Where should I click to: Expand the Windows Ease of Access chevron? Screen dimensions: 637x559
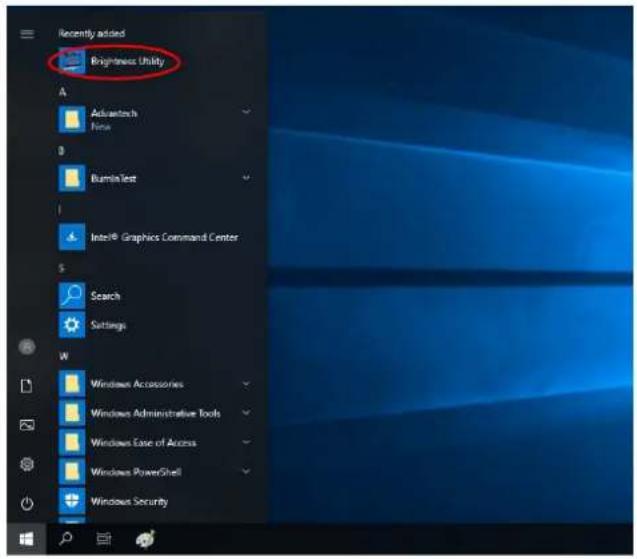pos(246,442)
